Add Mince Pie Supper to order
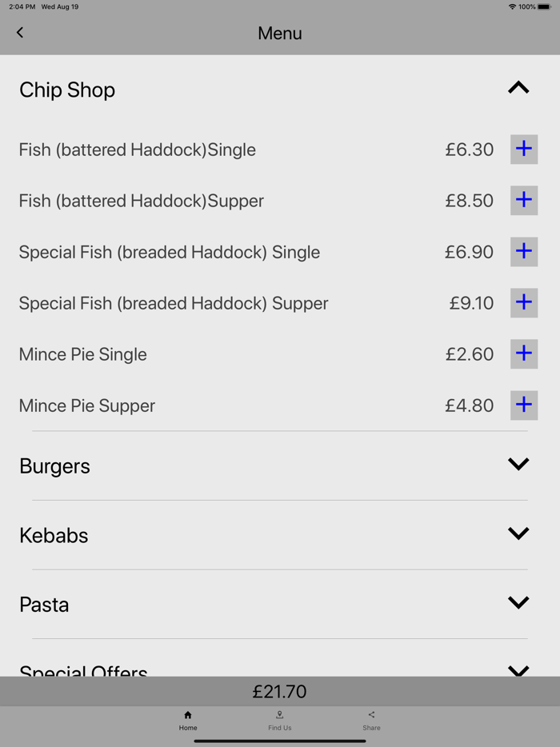The height and width of the screenshot is (747, 560). [x=524, y=405]
